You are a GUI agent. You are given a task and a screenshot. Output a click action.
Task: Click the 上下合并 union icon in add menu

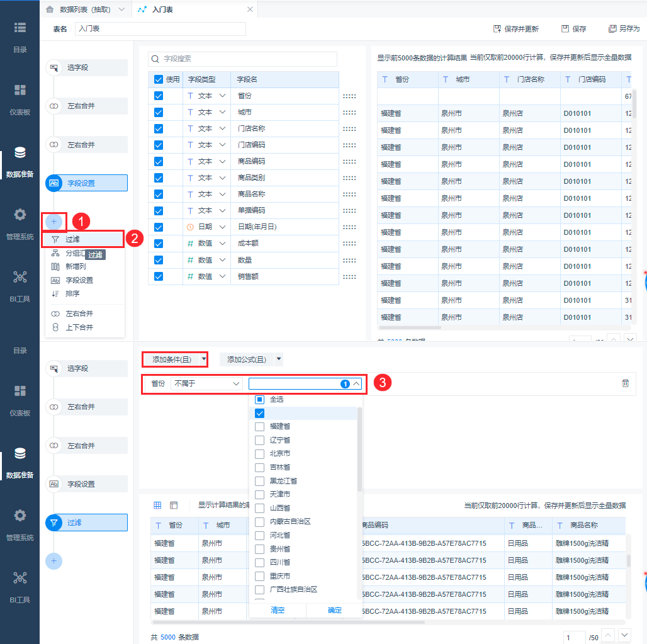55,327
